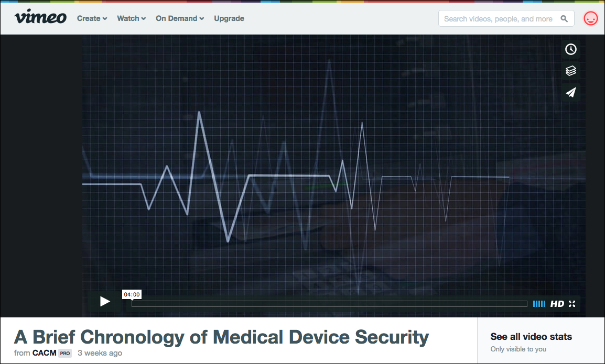This screenshot has height=364, width=605.
Task: Click the Vimeo logo
Action: pyautogui.click(x=40, y=17)
